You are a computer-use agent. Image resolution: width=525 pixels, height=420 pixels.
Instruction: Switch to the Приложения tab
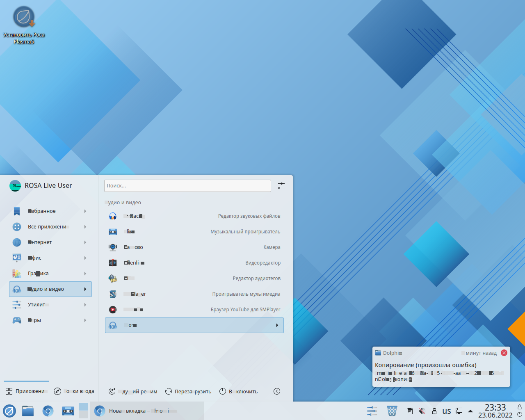point(26,391)
